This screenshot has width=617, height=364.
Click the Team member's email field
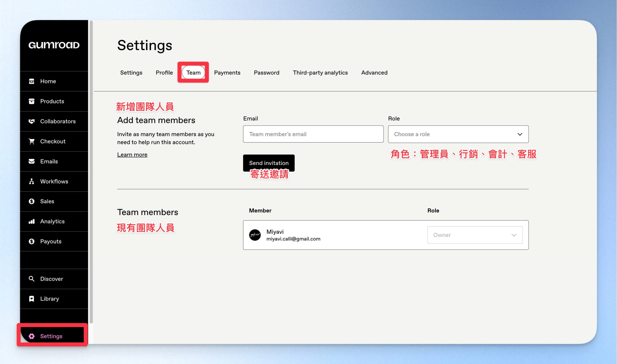tap(313, 134)
